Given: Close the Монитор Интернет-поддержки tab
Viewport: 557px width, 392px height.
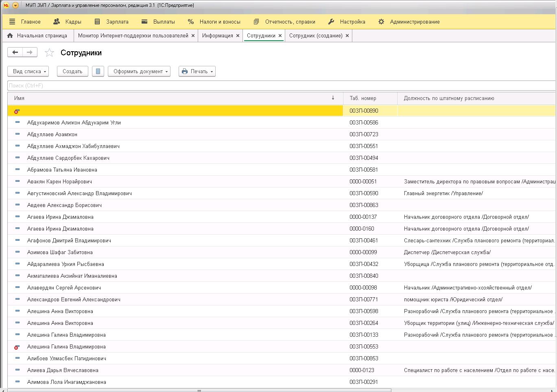Looking at the screenshot, I should pyautogui.click(x=193, y=36).
